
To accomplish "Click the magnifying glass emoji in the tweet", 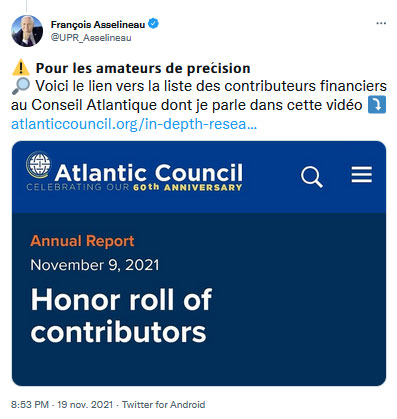I will (x=21, y=86).
